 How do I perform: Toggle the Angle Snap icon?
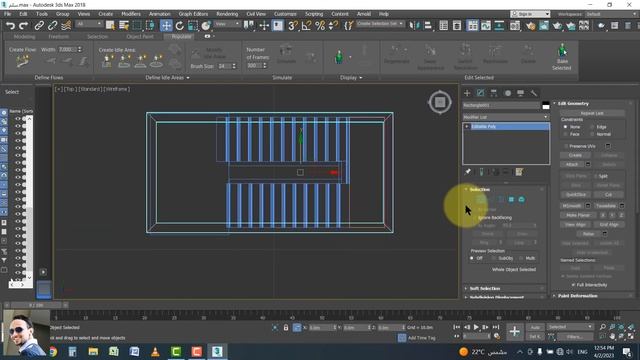point(306,26)
